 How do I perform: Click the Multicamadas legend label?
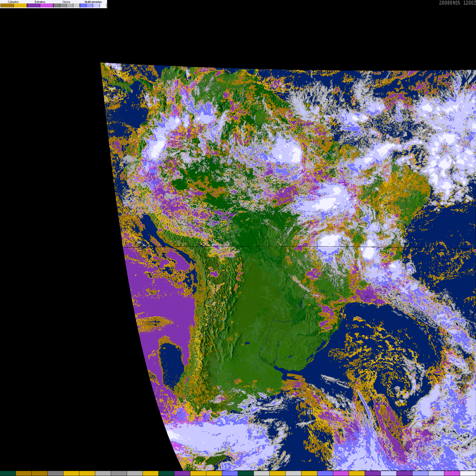pos(93,2)
